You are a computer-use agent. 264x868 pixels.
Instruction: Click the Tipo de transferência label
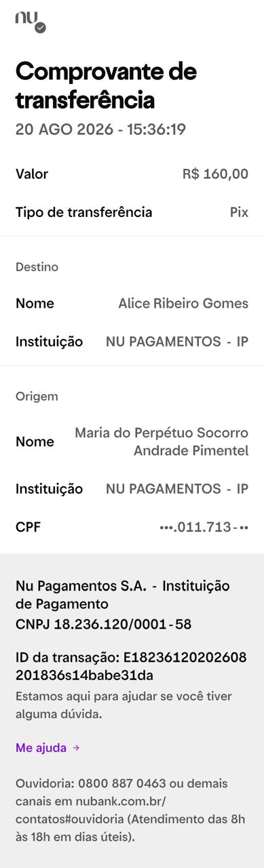click(x=83, y=212)
